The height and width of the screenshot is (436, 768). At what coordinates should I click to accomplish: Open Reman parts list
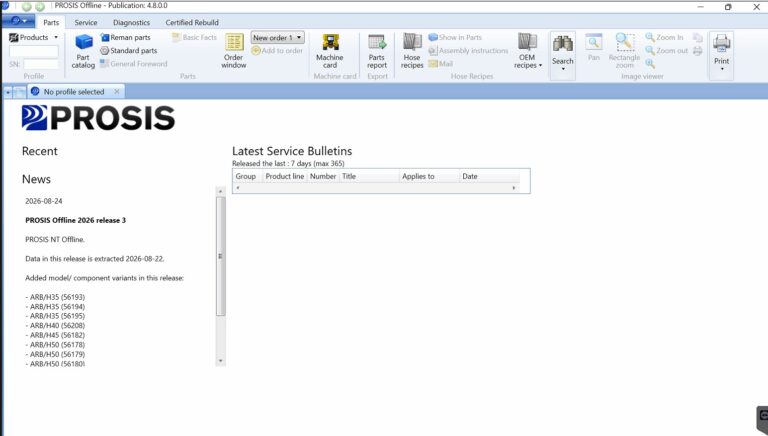pos(125,37)
